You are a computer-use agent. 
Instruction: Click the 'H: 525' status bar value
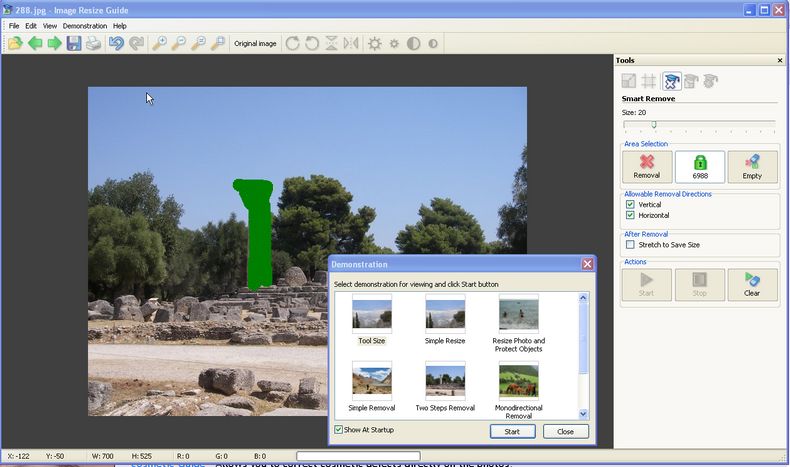pyautogui.click(x=142, y=456)
